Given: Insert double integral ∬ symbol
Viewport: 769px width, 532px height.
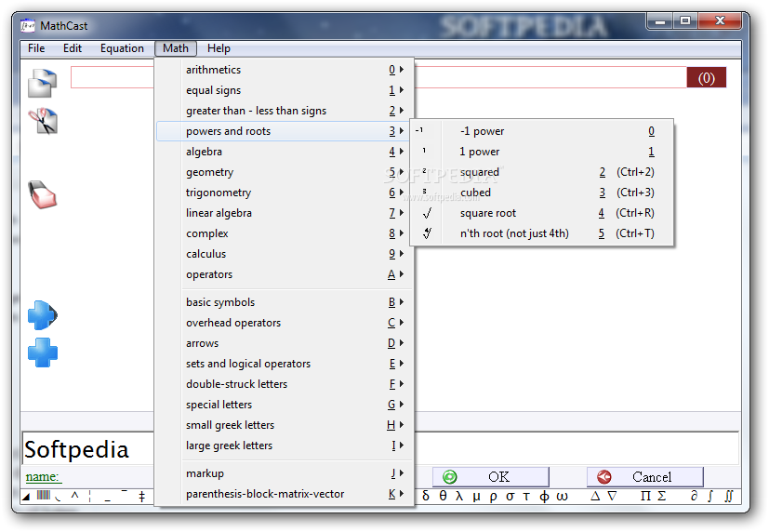Looking at the screenshot, I should coord(729,497).
